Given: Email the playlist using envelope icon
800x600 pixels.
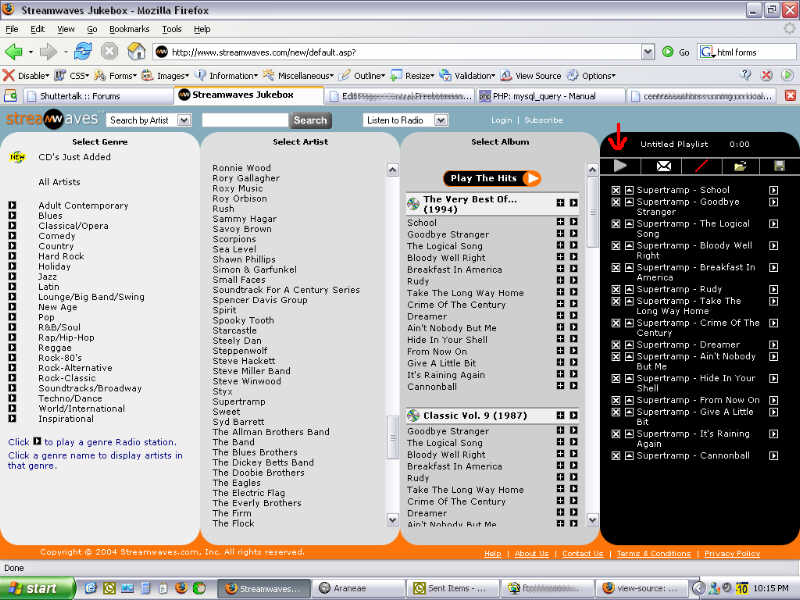Looking at the screenshot, I should [663, 166].
